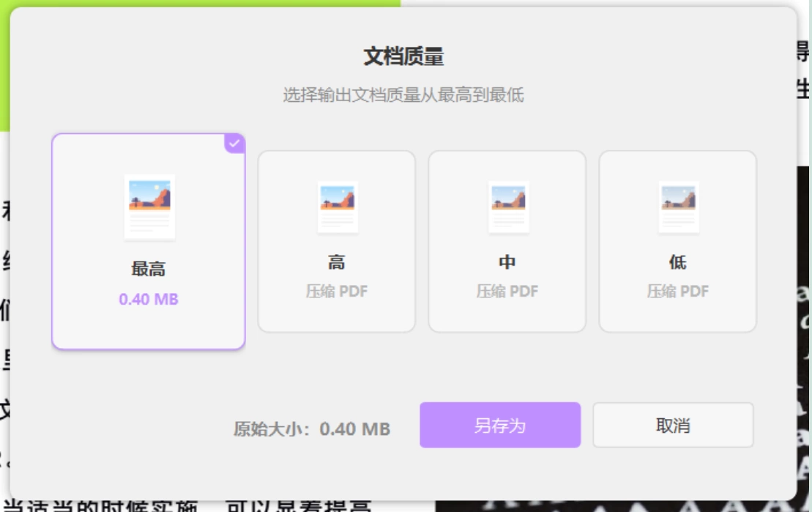Viewport: 812px width, 512px height.
Task: Click the purple checkmark badge on 最高 card
Action: point(234,144)
